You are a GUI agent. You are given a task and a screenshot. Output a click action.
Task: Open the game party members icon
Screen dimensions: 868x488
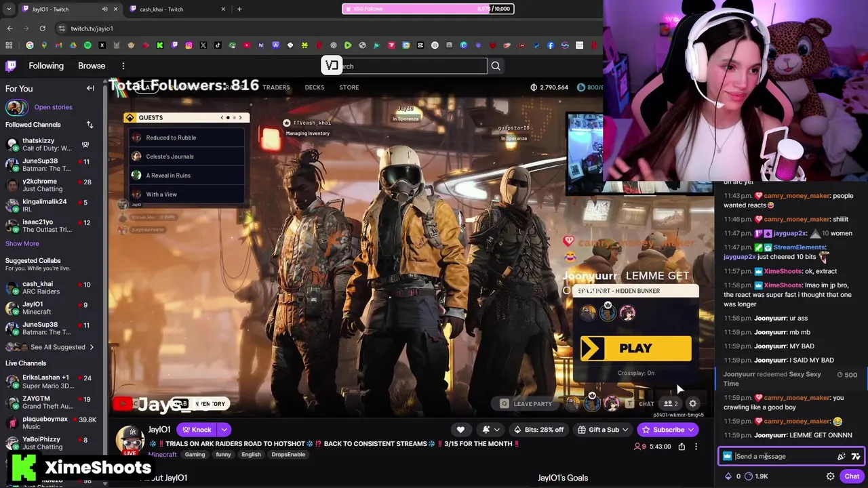coord(671,404)
